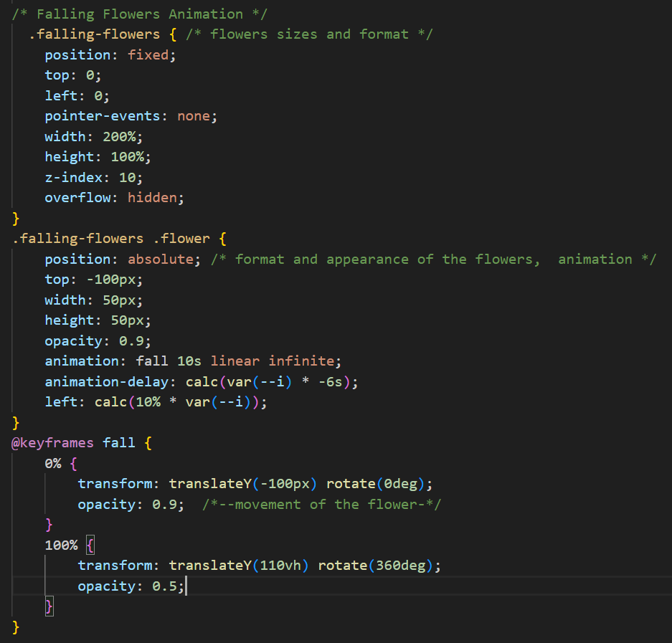Viewport: 672px width, 643px height.
Task: Click the ".falling-flowers .flower" selector
Action: [111, 238]
